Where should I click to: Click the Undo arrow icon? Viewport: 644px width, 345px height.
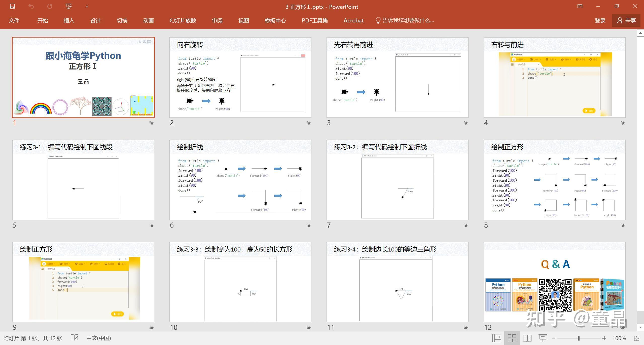click(x=31, y=7)
